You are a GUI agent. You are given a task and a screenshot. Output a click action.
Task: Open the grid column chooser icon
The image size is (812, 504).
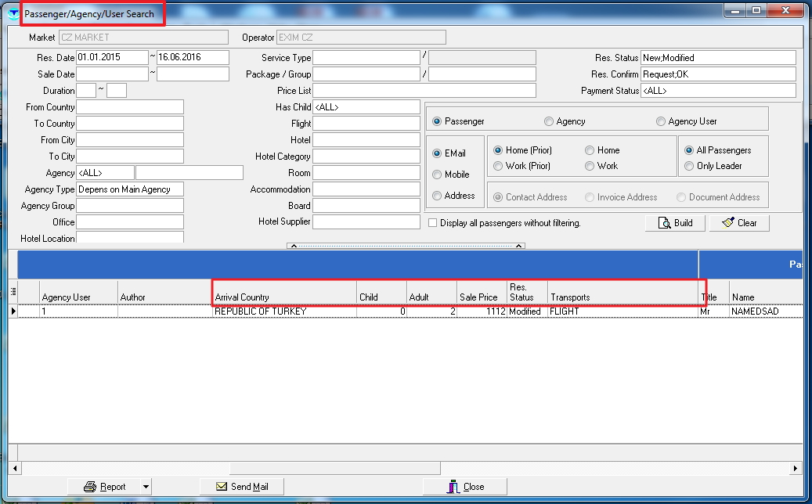pos(13,291)
